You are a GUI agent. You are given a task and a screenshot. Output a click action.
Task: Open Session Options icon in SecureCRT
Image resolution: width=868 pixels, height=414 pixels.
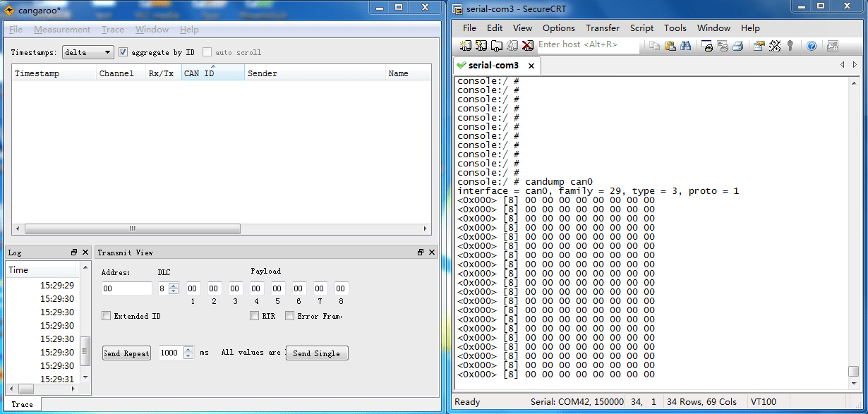(759, 46)
